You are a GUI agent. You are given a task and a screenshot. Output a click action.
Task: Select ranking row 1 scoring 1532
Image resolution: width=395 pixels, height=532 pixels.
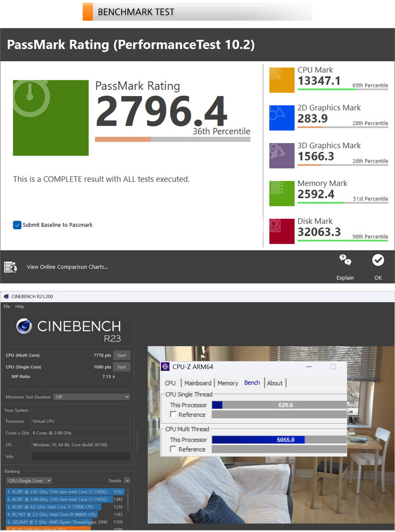coord(65,492)
